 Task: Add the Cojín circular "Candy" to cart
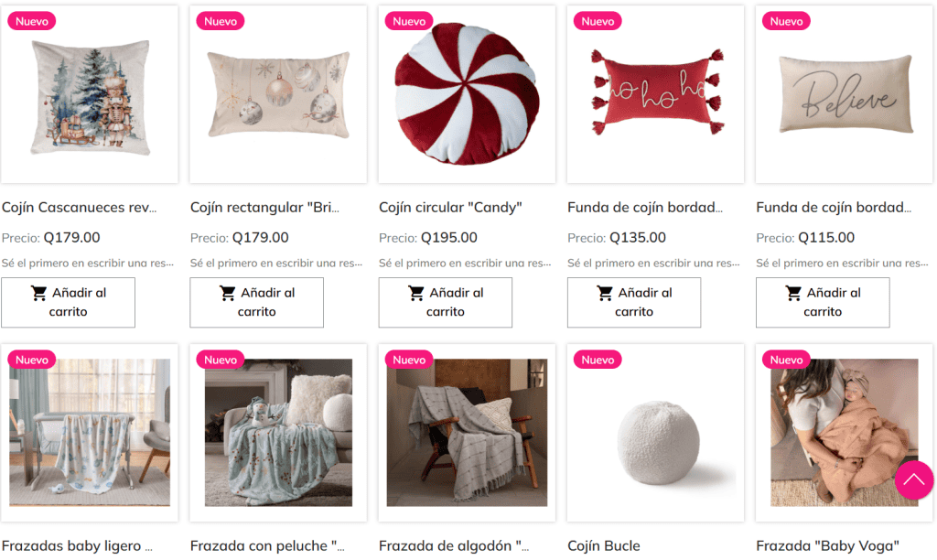pyautogui.click(x=446, y=302)
